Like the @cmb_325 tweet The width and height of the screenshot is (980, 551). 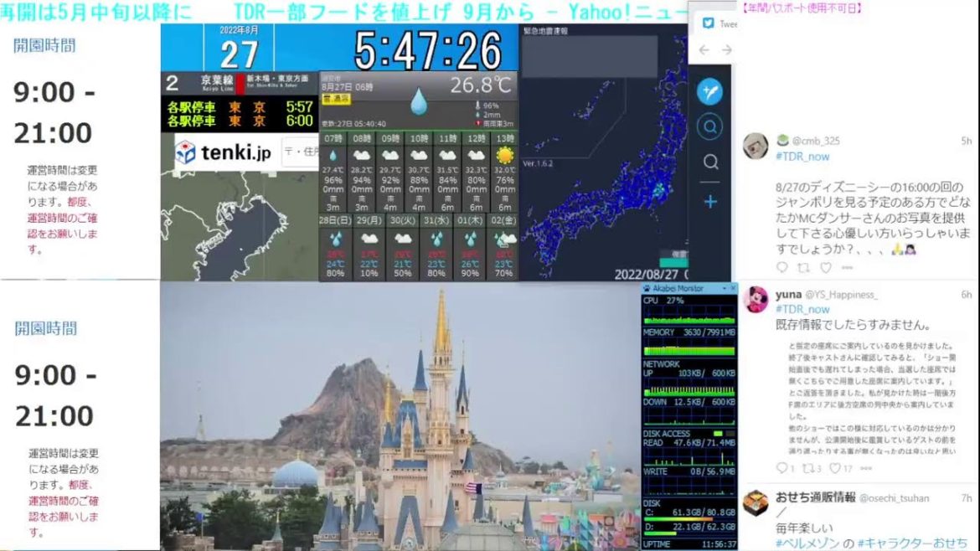coord(826,267)
